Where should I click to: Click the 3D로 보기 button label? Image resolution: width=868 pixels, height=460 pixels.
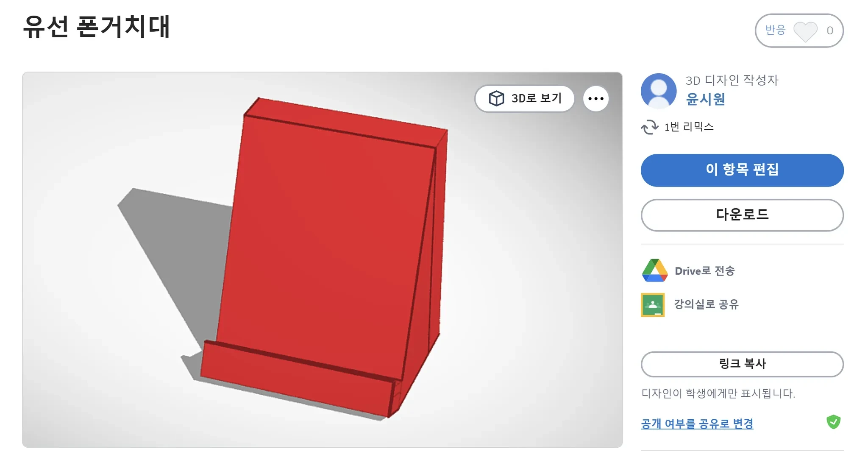536,98
